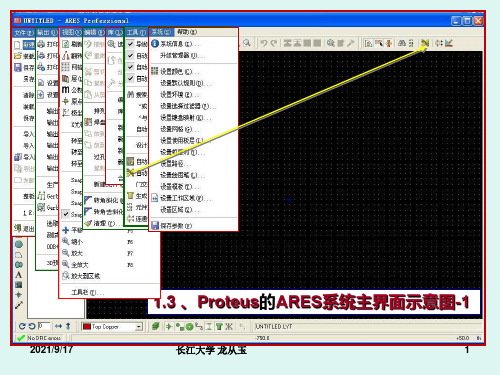Open the 帮助 (Help) menu
The height and width of the screenshot is (375, 500).
187,32
